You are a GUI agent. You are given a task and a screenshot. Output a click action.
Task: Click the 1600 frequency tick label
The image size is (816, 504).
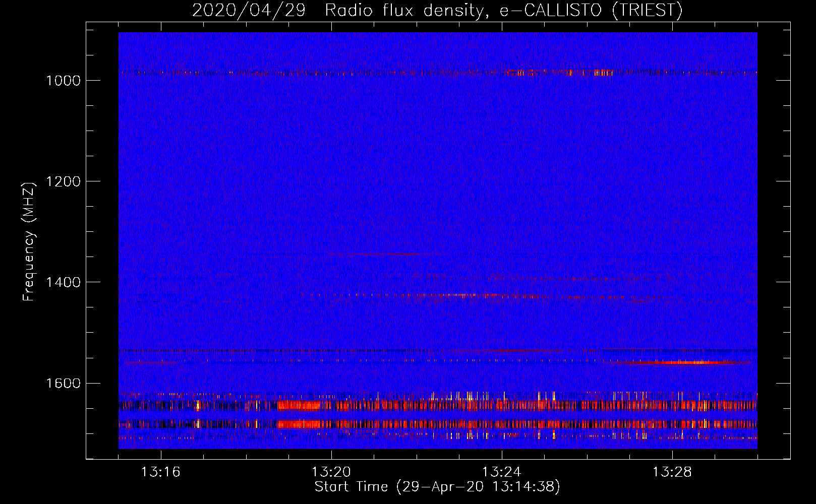[63, 383]
